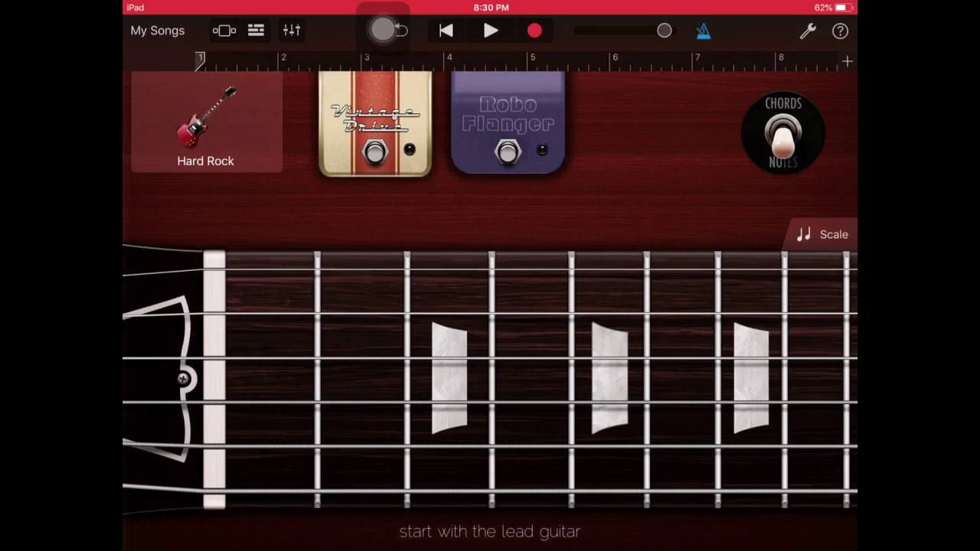Click bar 5 on the ruler

(532, 57)
